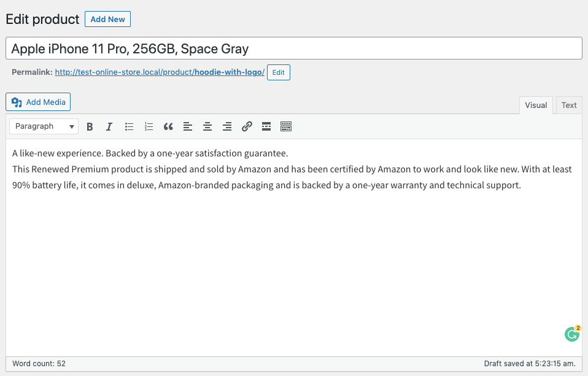Insert a bulleted list
Viewport: 588px width, 376px height.
[129, 127]
